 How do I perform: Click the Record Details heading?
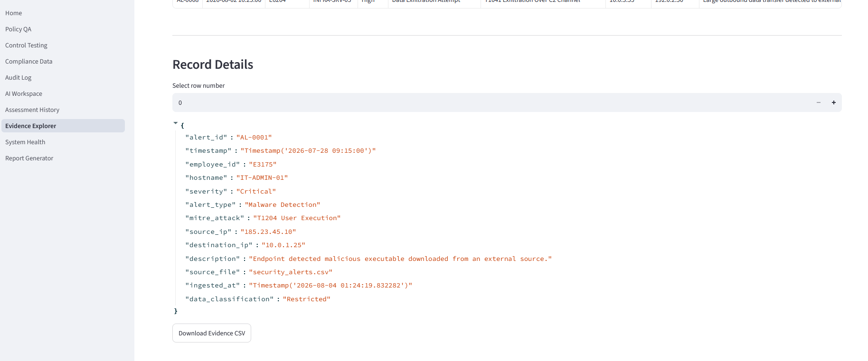pos(213,65)
